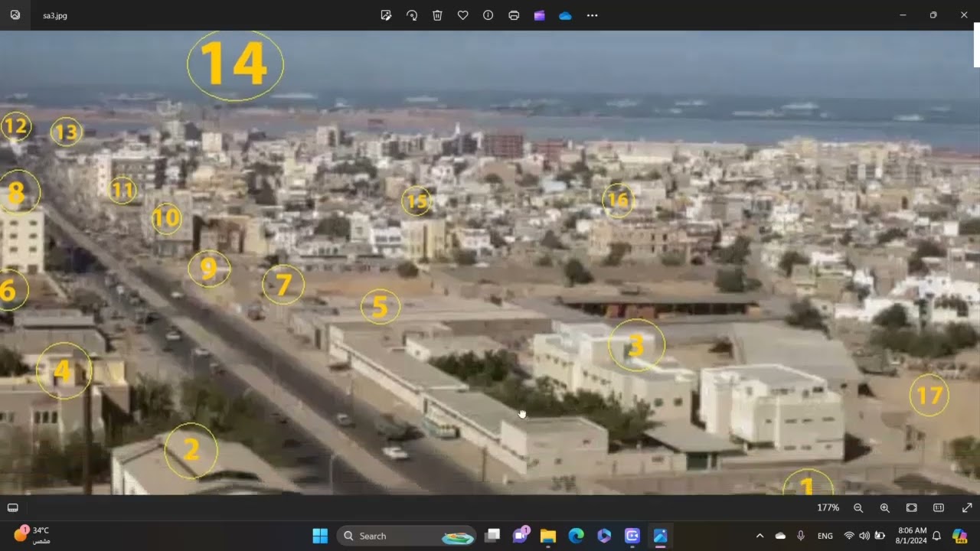Open the Edit image tool
This screenshot has height=551, width=980.
pyautogui.click(x=386, y=15)
